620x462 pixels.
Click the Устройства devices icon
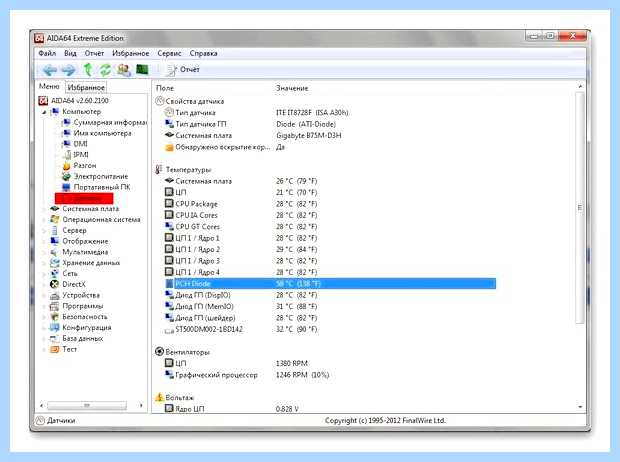point(55,295)
